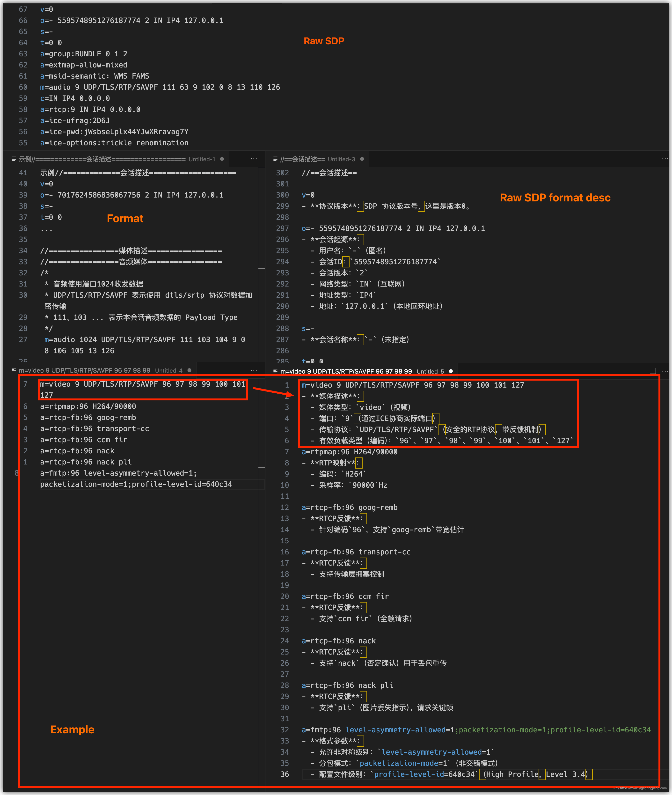This screenshot has width=672, height=795.
Task: Close the unsaved Untitled-4 tab via its dot
Action: tap(189, 370)
